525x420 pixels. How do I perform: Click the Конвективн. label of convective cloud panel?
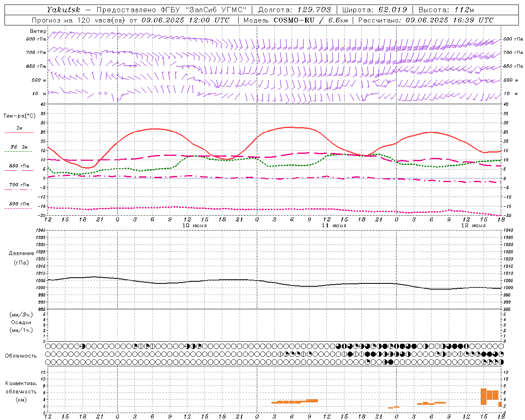(x=21, y=383)
